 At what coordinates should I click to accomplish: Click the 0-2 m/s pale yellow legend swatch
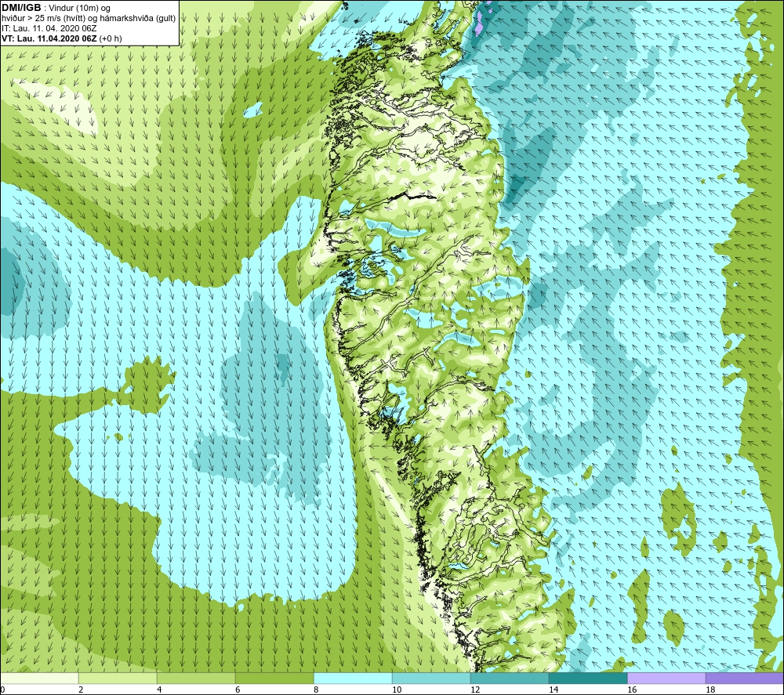coord(39,678)
